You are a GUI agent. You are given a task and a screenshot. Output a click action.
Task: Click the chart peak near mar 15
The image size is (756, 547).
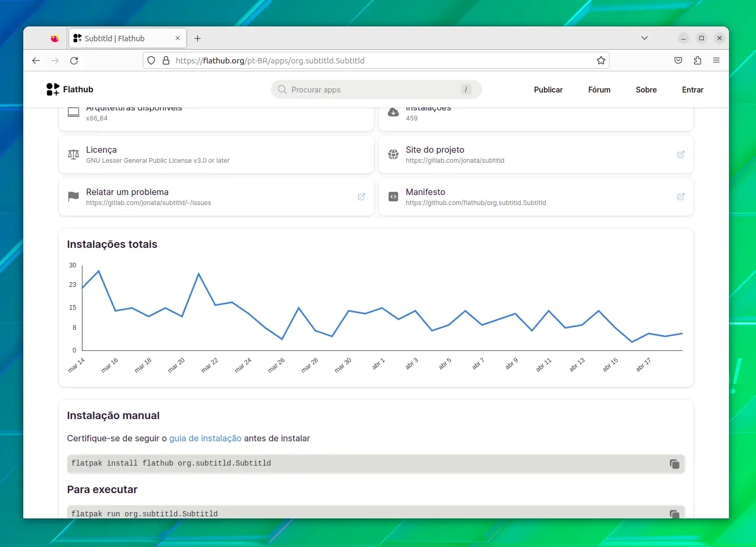tap(99, 271)
